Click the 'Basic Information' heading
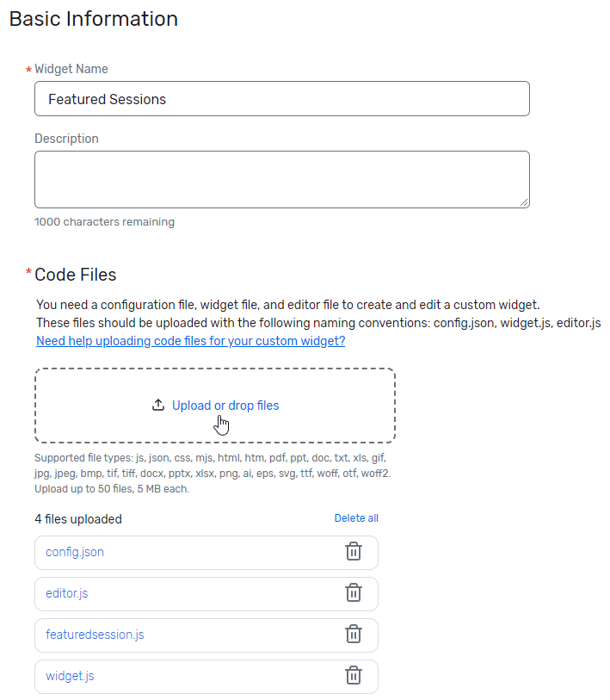610x700 pixels. click(x=93, y=18)
